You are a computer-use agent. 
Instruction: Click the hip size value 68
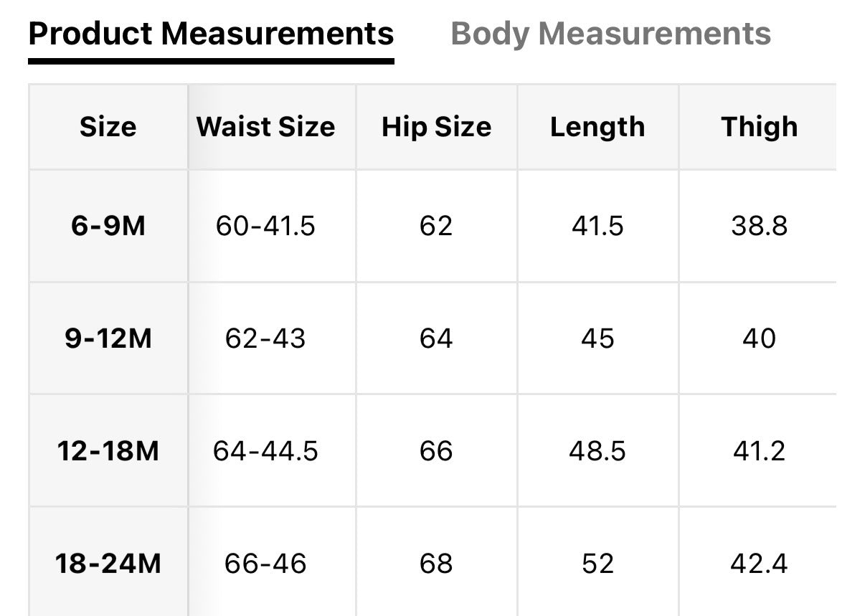point(436,564)
